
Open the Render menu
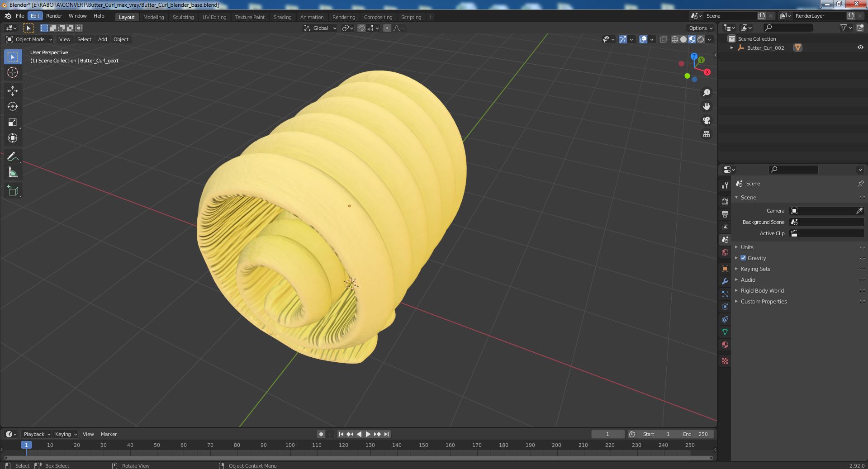54,16
